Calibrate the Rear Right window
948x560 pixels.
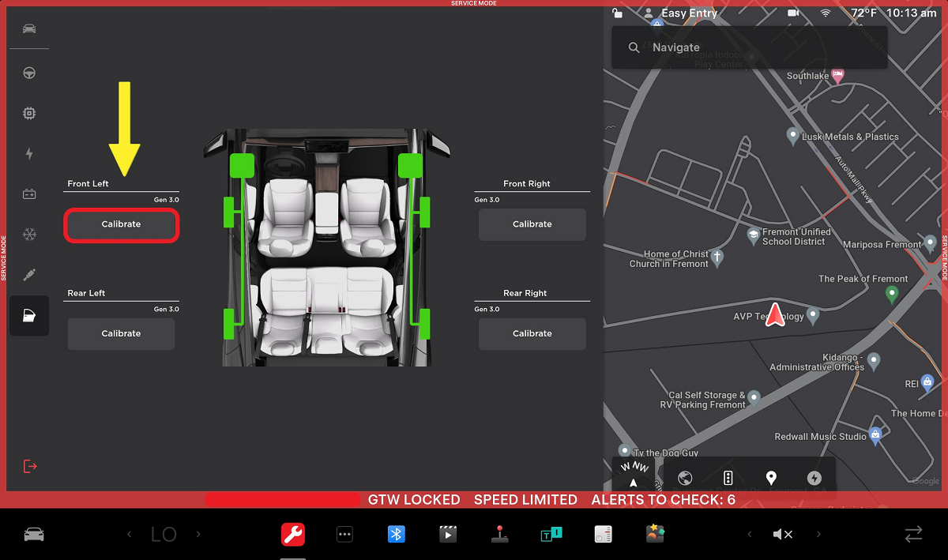[532, 334]
